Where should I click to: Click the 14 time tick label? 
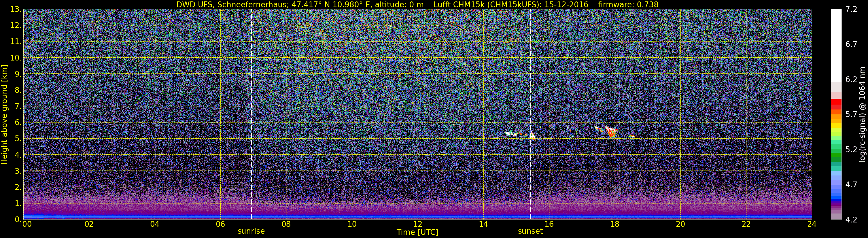click(483, 224)
